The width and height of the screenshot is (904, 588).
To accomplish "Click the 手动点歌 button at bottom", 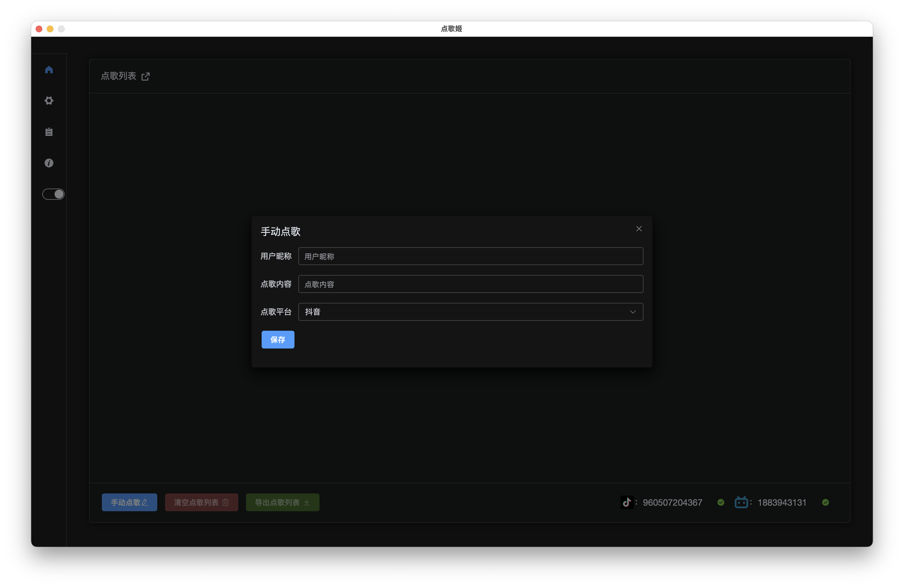I will point(129,502).
